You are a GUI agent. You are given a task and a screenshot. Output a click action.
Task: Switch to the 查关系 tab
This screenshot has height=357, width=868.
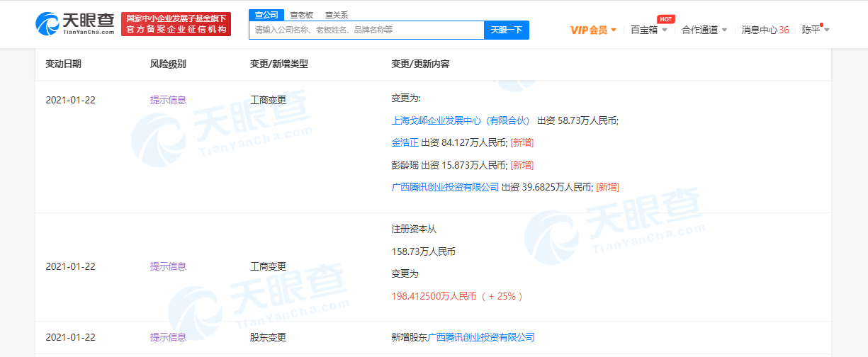point(337,15)
